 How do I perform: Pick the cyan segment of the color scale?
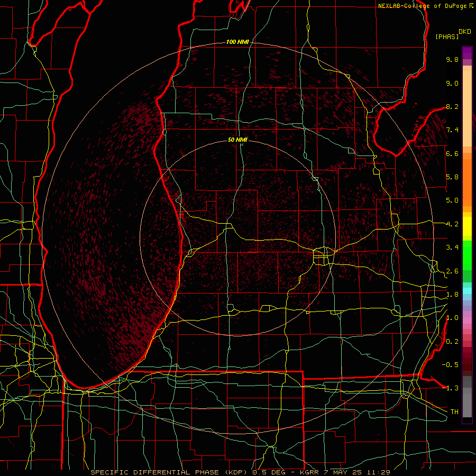467,291
